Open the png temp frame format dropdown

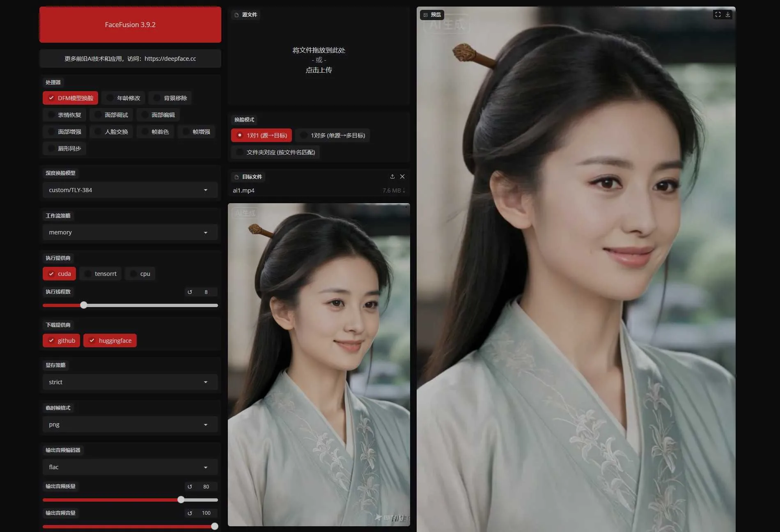point(130,424)
